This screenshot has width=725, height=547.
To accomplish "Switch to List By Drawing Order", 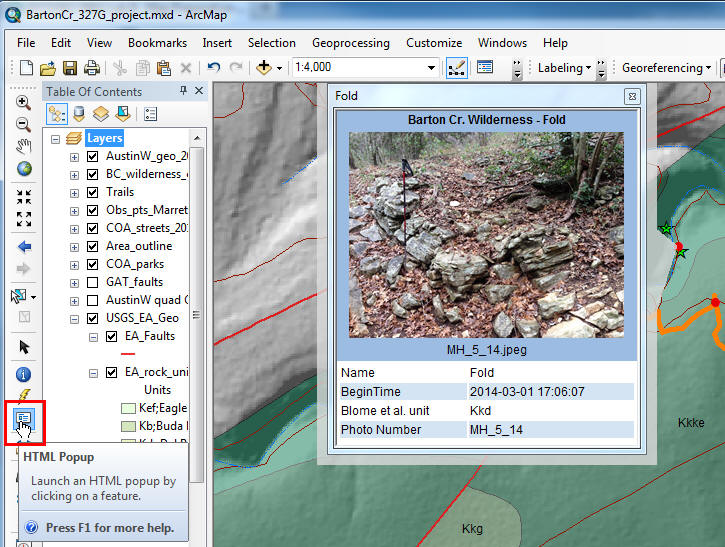I will pos(57,113).
